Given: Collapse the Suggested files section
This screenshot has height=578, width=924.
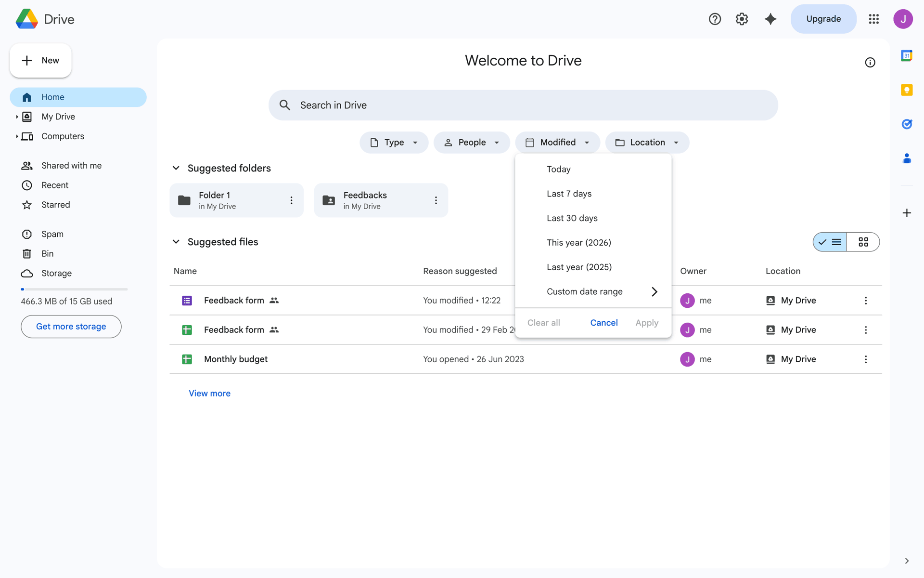Looking at the screenshot, I should tap(176, 242).
